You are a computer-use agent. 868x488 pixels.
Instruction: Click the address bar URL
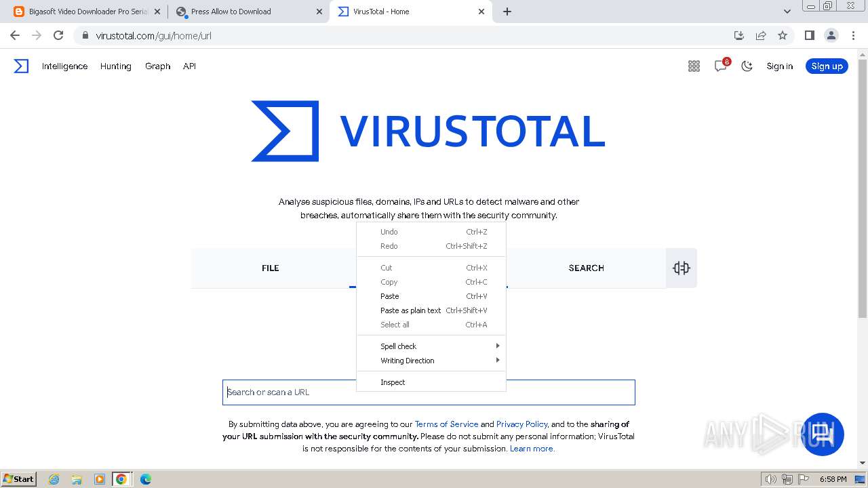[153, 35]
